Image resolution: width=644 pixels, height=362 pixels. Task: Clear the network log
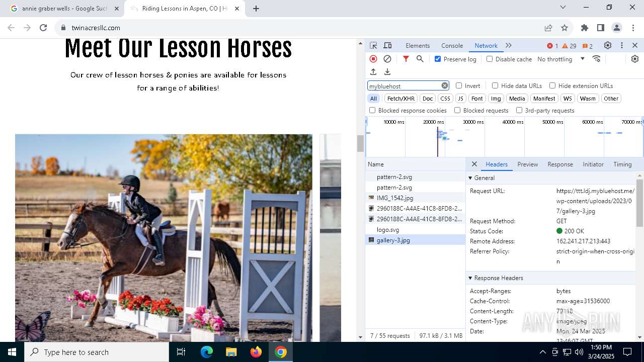point(387,59)
